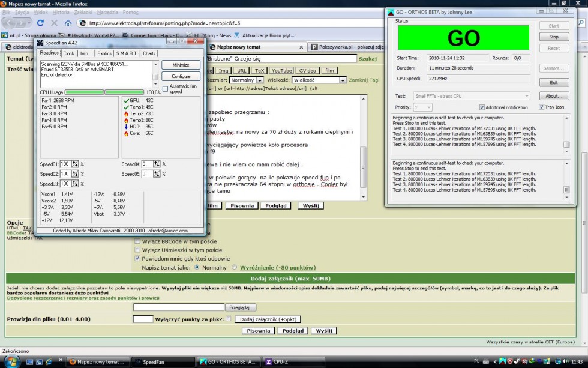Click the CPU Usage progress bar
The height and width of the screenshot is (368, 588).
104,92
